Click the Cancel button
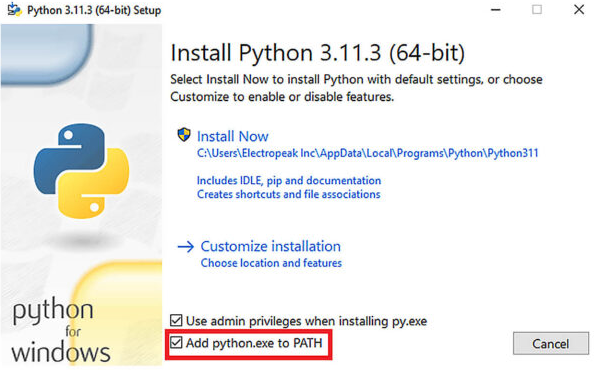The height and width of the screenshot is (382, 606). pos(551,343)
